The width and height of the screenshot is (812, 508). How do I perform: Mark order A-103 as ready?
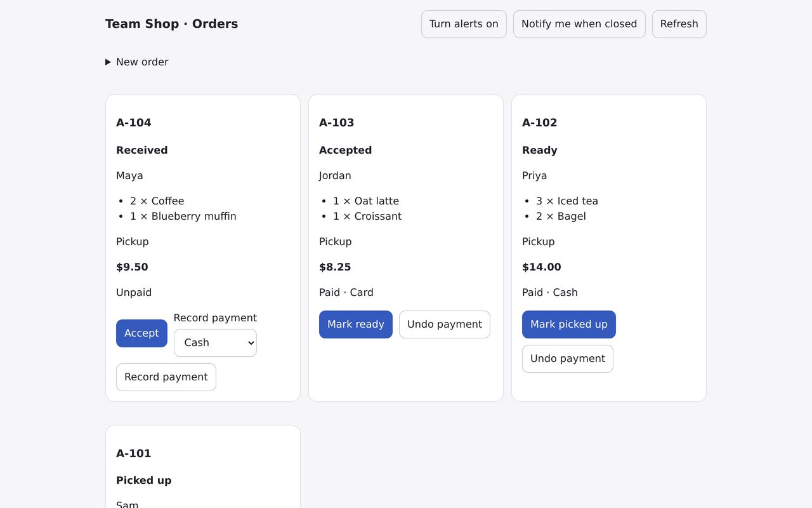pos(356,324)
